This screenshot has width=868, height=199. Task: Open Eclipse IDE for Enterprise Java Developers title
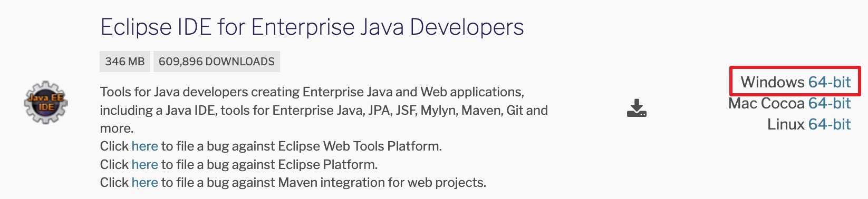pos(312,27)
